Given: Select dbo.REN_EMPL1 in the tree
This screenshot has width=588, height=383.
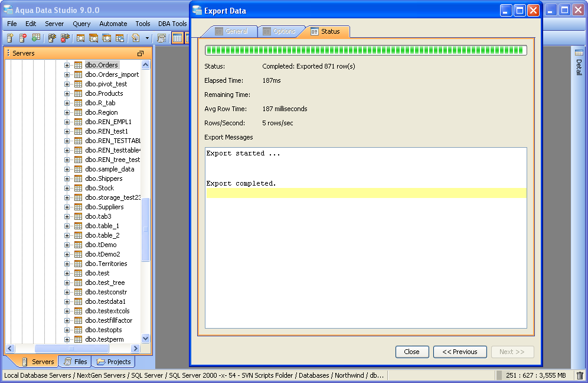Looking at the screenshot, I should (x=108, y=122).
